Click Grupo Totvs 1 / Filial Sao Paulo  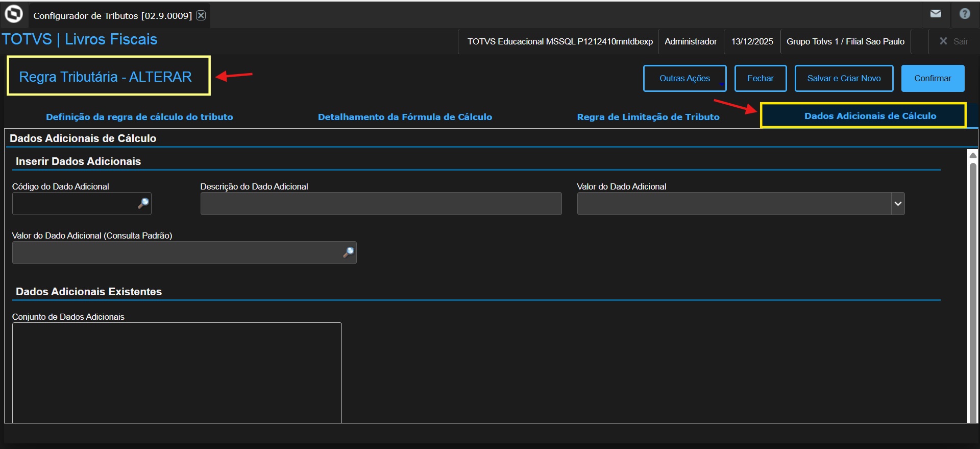(x=845, y=41)
